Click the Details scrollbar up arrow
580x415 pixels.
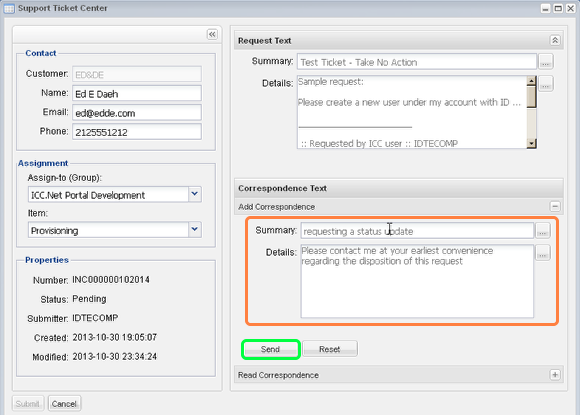point(532,81)
